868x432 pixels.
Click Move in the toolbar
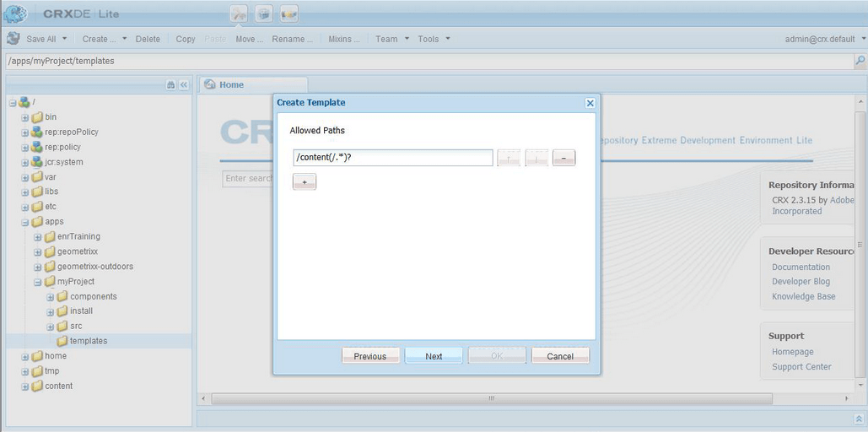point(249,39)
